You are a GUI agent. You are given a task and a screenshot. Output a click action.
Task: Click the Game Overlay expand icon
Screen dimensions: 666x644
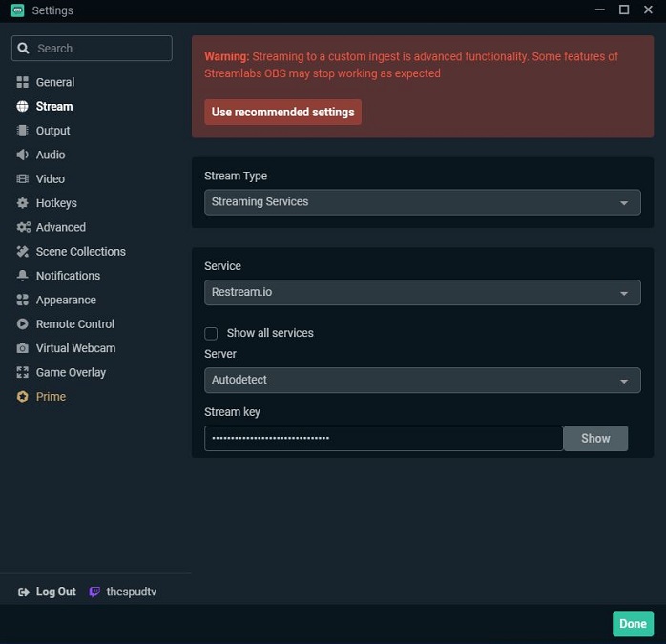click(23, 372)
